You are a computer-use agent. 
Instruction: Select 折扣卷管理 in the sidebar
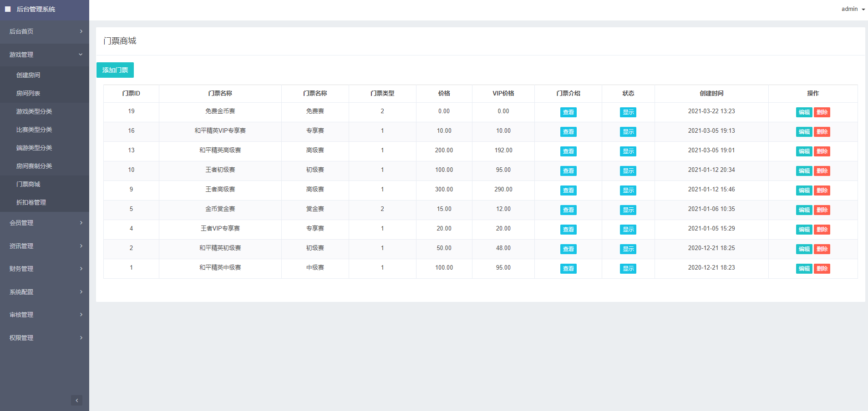point(31,202)
